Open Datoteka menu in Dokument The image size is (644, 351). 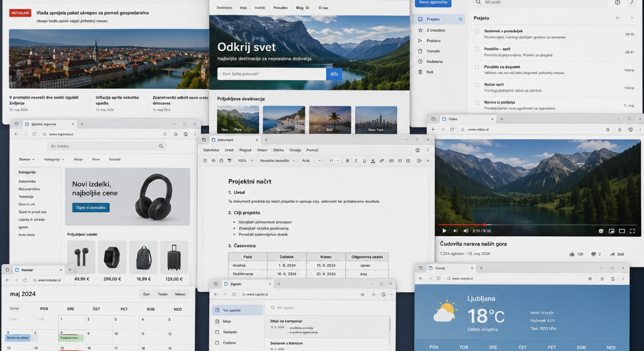(x=211, y=150)
